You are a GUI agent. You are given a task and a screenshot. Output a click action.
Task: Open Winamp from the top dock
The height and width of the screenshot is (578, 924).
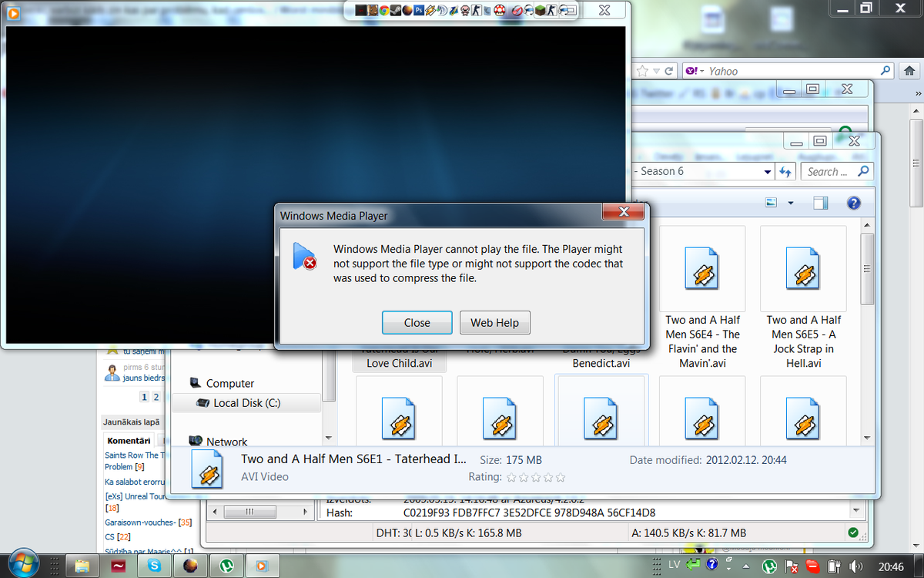pos(430,10)
